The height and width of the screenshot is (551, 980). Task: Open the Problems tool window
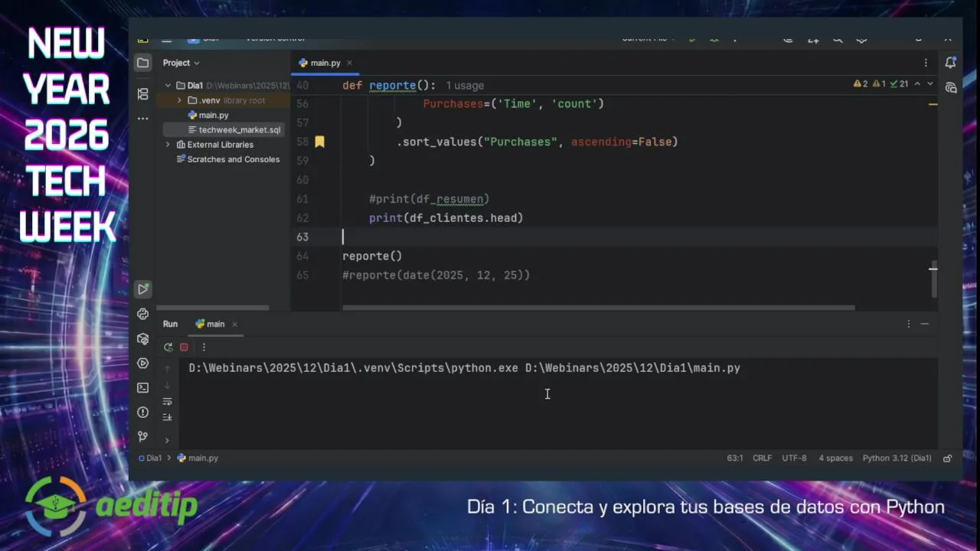(143, 412)
